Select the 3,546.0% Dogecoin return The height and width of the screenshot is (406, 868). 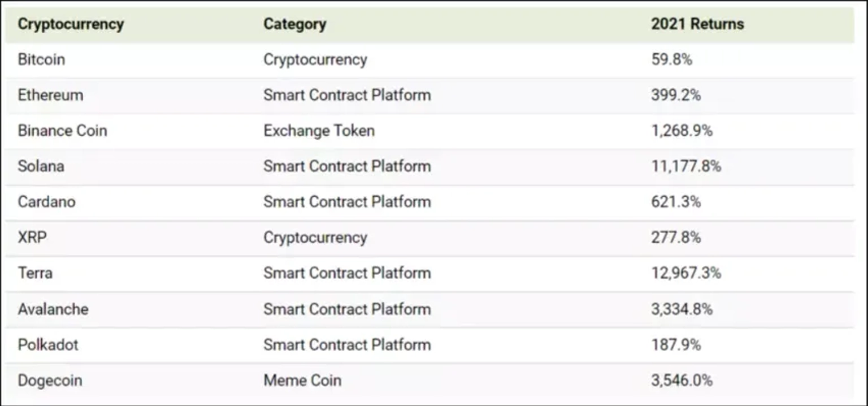[x=682, y=381]
